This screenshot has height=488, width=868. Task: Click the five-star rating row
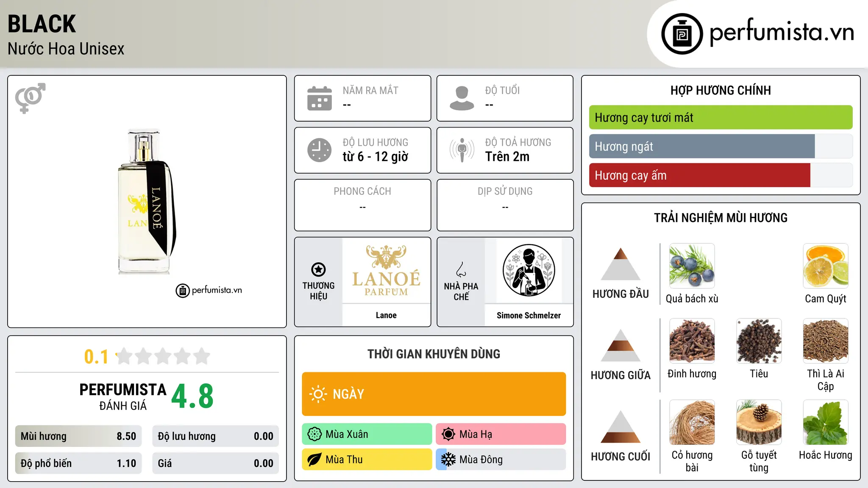(163, 356)
